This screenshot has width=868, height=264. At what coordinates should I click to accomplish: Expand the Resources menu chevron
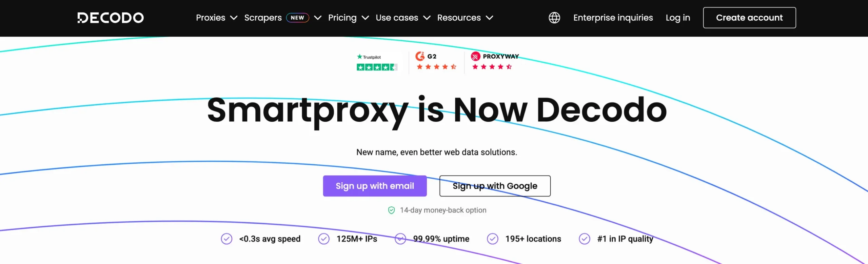[x=489, y=18]
